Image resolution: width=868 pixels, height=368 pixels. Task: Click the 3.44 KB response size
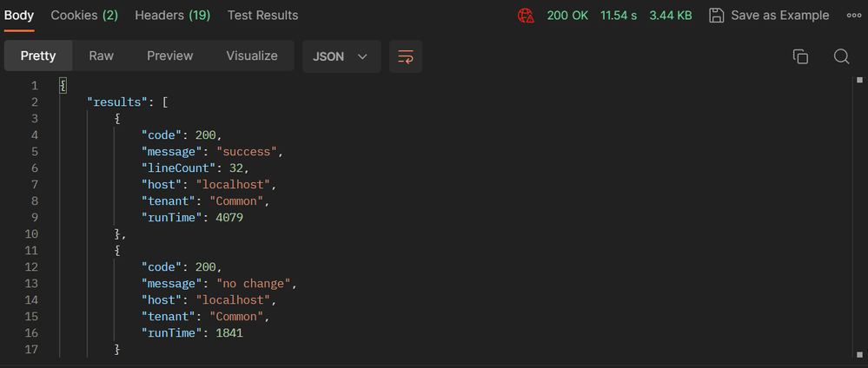pos(671,16)
